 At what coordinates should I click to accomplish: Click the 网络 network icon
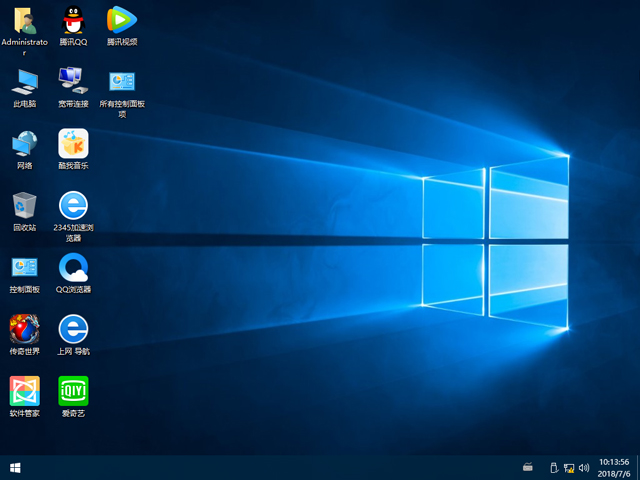point(25,143)
